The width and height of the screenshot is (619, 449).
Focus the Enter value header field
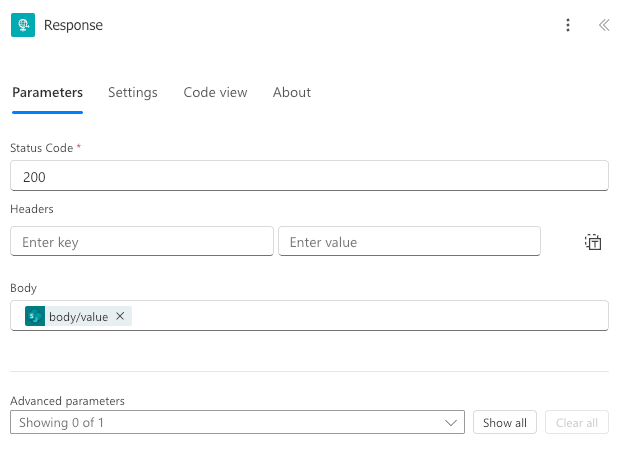[409, 242]
